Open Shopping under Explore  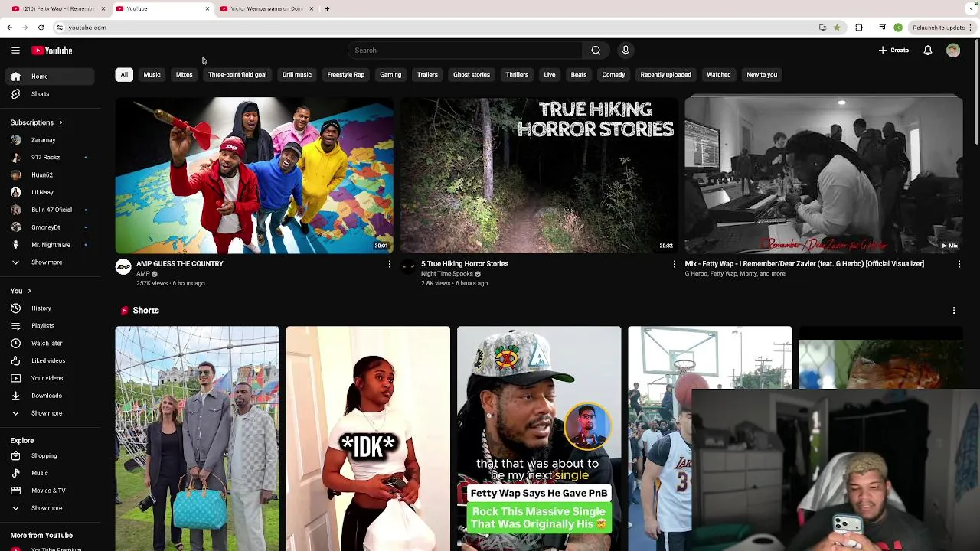(51, 456)
